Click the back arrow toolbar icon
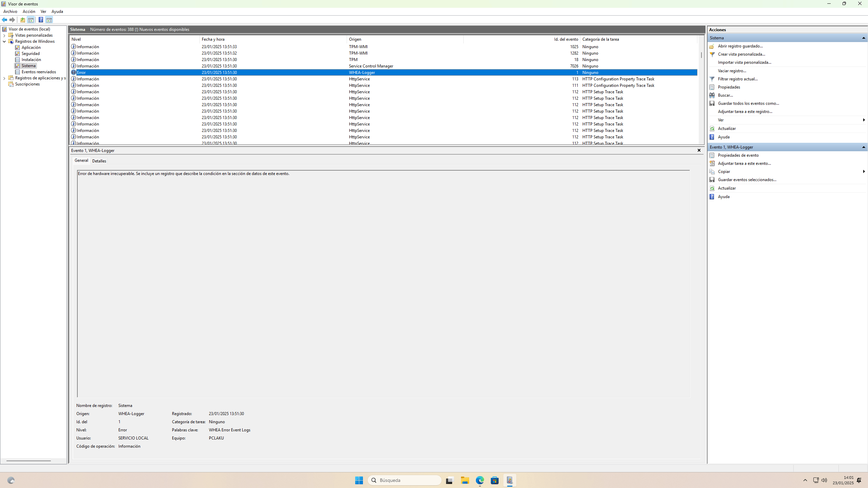Screen dimensions: 868x488 4,20
